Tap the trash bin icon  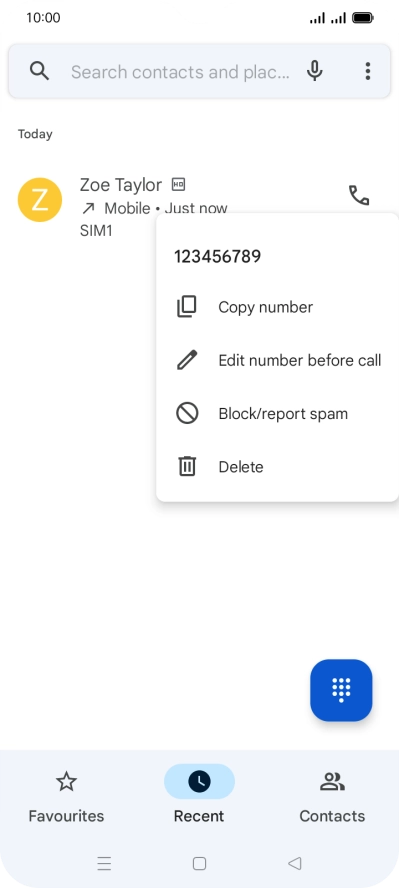pyautogui.click(x=187, y=467)
